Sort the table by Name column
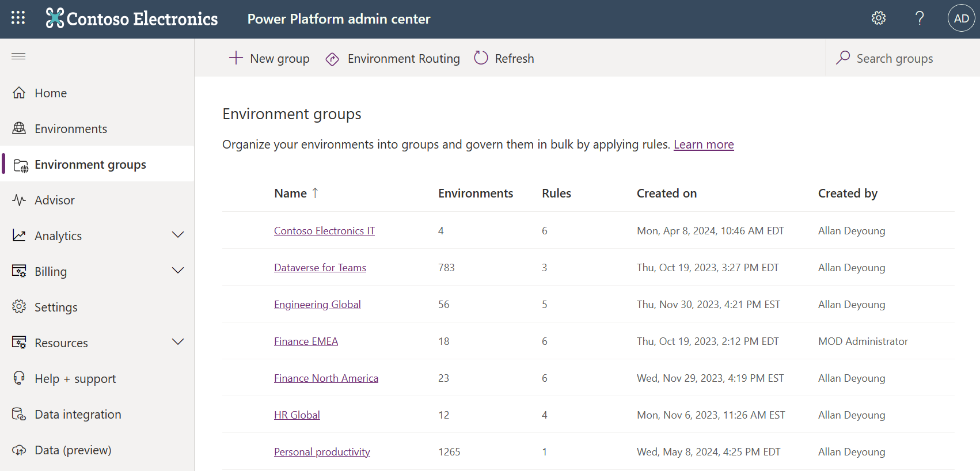This screenshot has width=980, height=471. pos(291,193)
